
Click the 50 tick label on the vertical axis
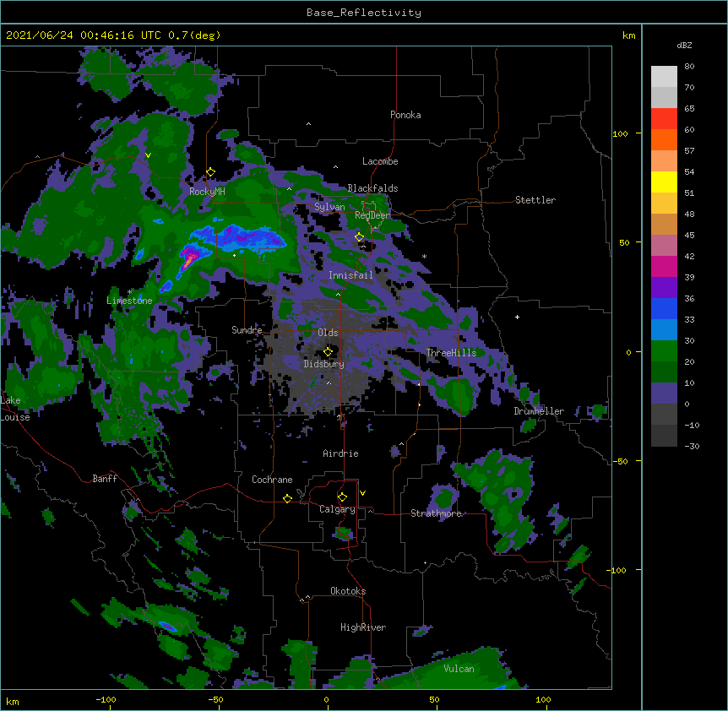(x=624, y=242)
